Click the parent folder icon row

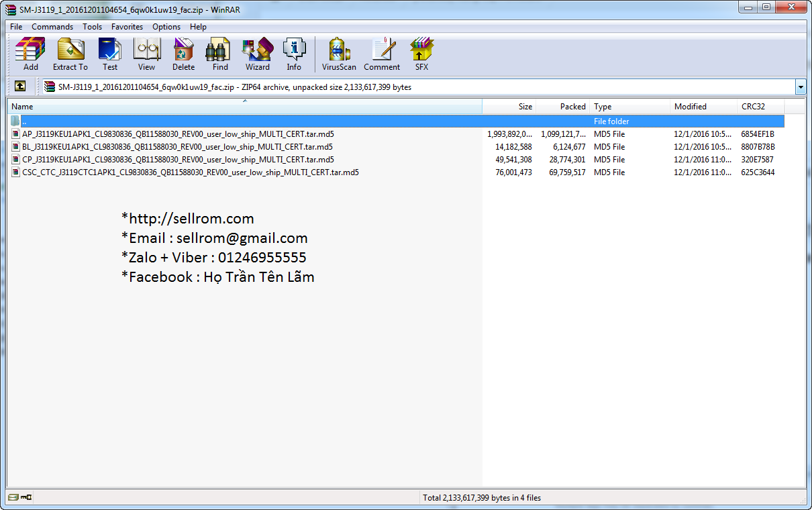[x=396, y=121]
